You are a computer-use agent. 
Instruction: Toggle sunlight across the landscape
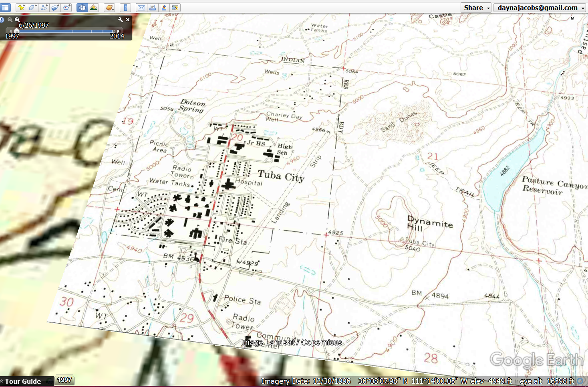(x=93, y=8)
